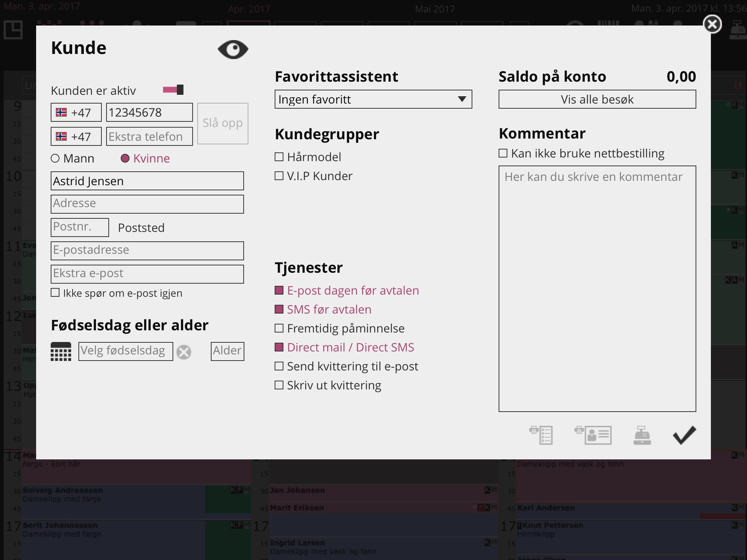Select country code for extra phone
This screenshot has width=747, height=560.
tap(76, 136)
